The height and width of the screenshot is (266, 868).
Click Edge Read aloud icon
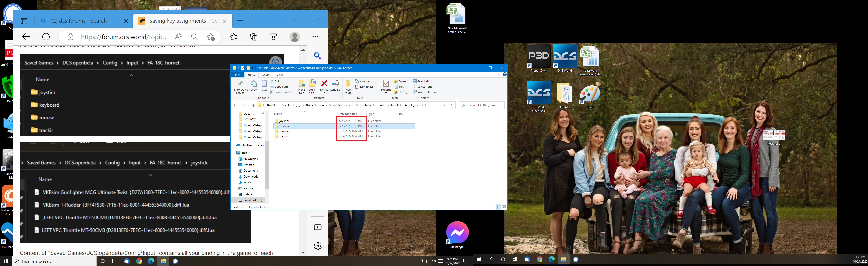point(178,37)
